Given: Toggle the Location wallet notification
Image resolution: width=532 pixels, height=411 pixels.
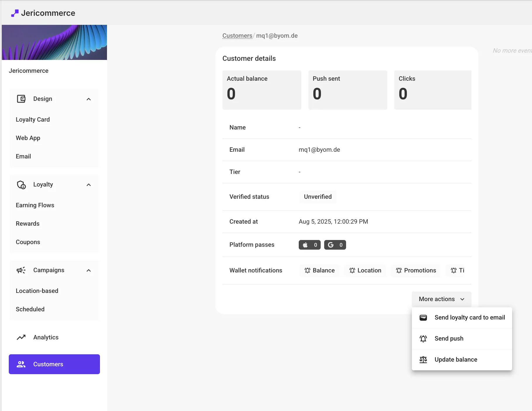Looking at the screenshot, I should (365, 270).
